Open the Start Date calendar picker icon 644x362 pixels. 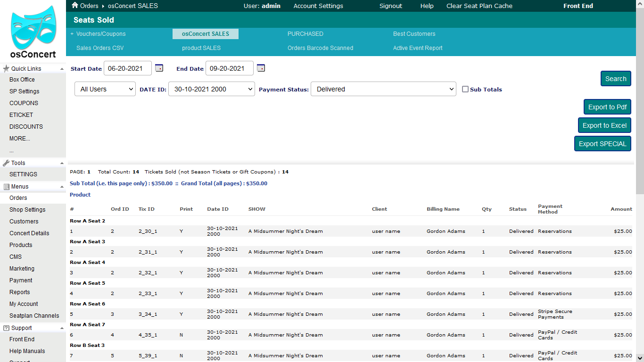coord(159,68)
